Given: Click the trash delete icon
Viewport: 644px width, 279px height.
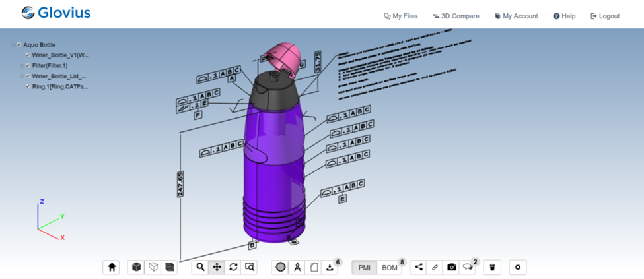Looking at the screenshot, I should pyautogui.click(x=492, y=267).
